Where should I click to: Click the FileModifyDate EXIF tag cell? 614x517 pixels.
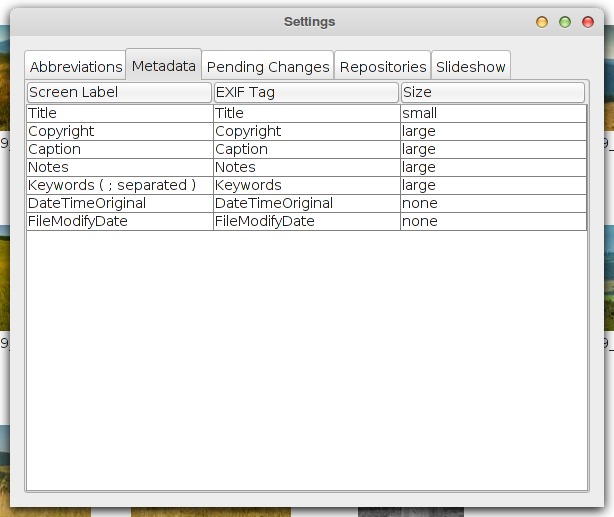click(x=307, y=222)
